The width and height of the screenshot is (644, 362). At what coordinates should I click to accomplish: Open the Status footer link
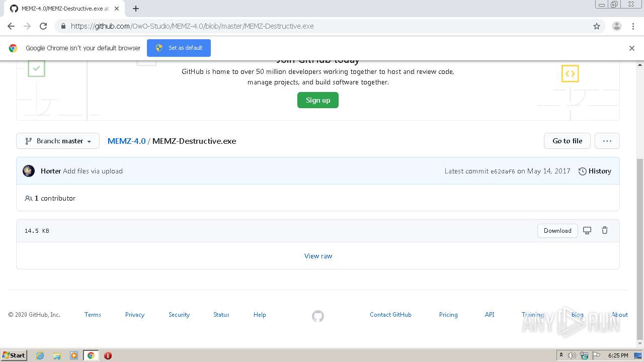(x=221, y=315)
